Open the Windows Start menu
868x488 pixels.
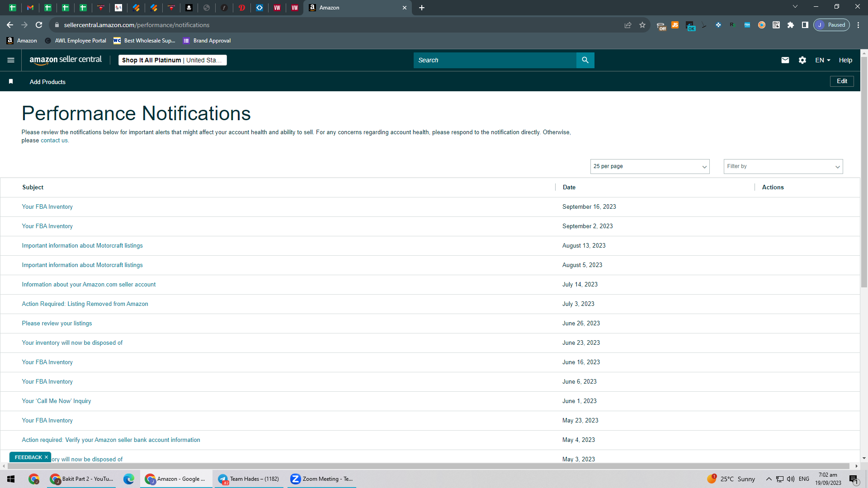(x=11, y=479)
